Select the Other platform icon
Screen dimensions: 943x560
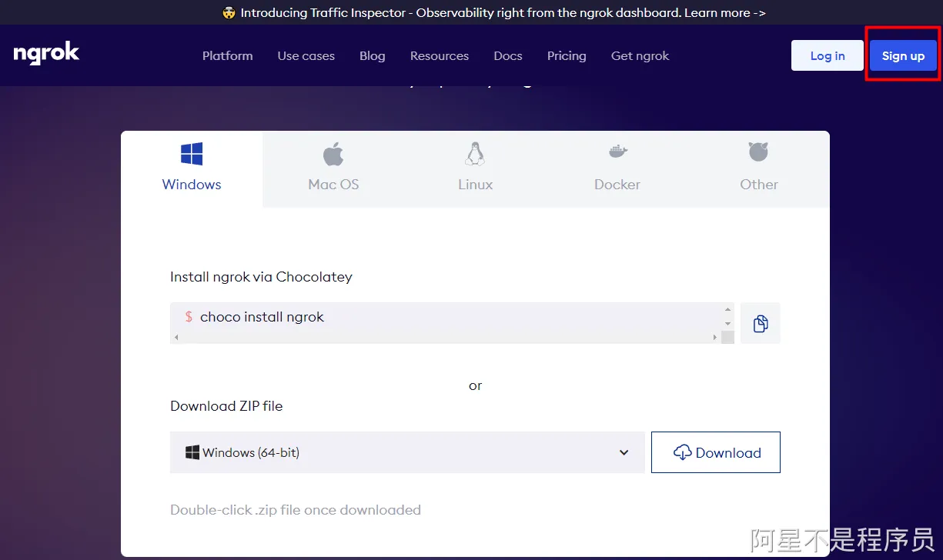click(x=759, y=152)
